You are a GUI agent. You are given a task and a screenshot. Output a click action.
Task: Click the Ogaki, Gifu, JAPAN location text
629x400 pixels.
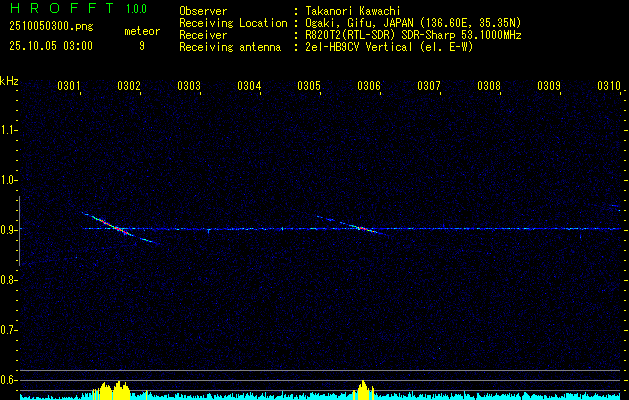pos(413,23)
